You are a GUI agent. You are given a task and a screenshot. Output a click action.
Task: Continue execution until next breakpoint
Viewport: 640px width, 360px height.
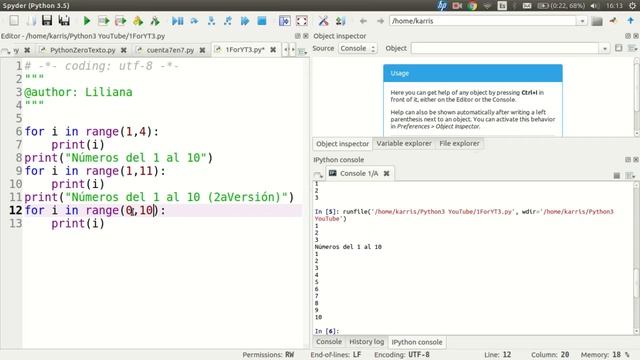coord(245,20)
